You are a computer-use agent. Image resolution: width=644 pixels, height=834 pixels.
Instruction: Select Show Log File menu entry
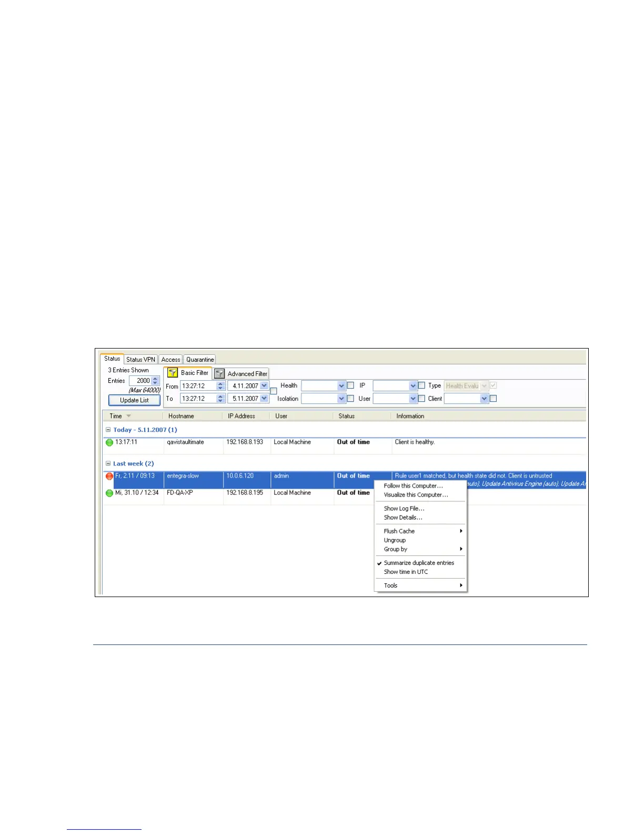[404, 509]
